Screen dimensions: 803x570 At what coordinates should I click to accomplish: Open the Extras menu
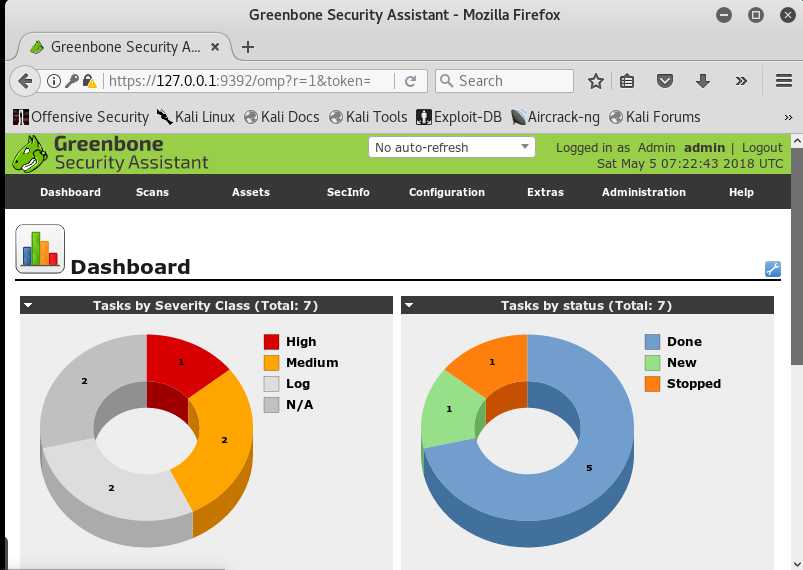(545, 192)
